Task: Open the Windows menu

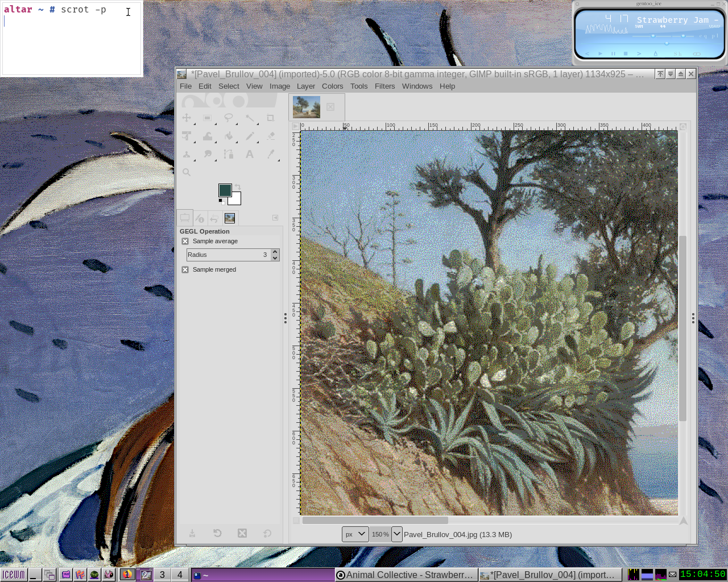Action: [x=417, y=86]
